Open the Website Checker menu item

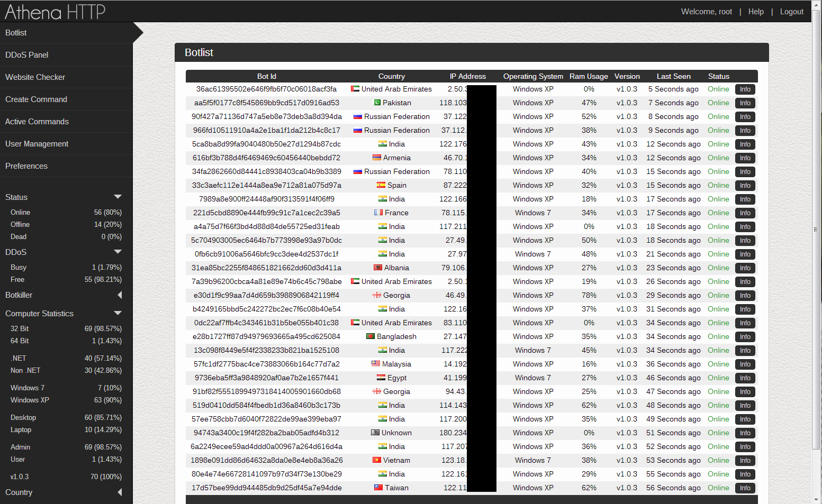(x=66, y=77)
